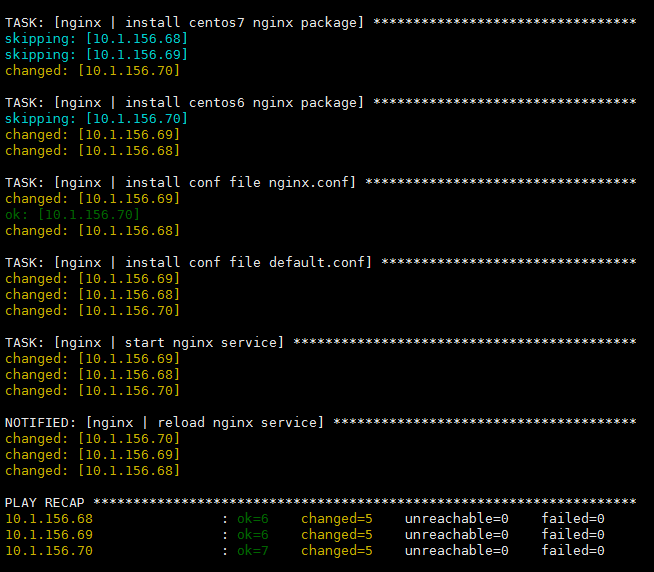Click 'failed=0' on the 10.1.156.70 recap row
The image size is (654, 572).
(x=573, y=551)
